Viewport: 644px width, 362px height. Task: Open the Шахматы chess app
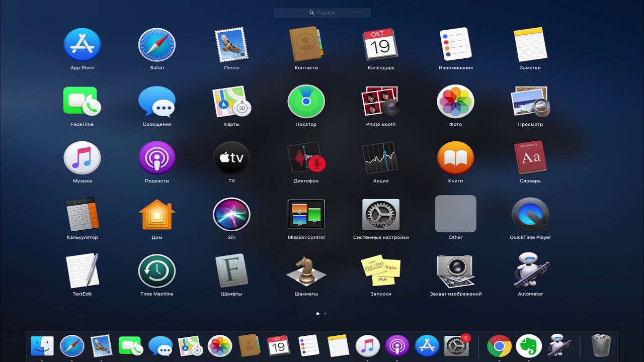(306, 271)
